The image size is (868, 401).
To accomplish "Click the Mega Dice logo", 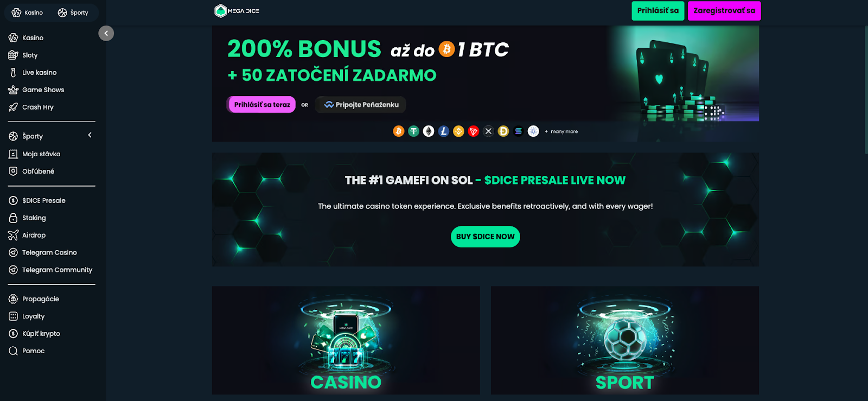I will pos(237,11).
